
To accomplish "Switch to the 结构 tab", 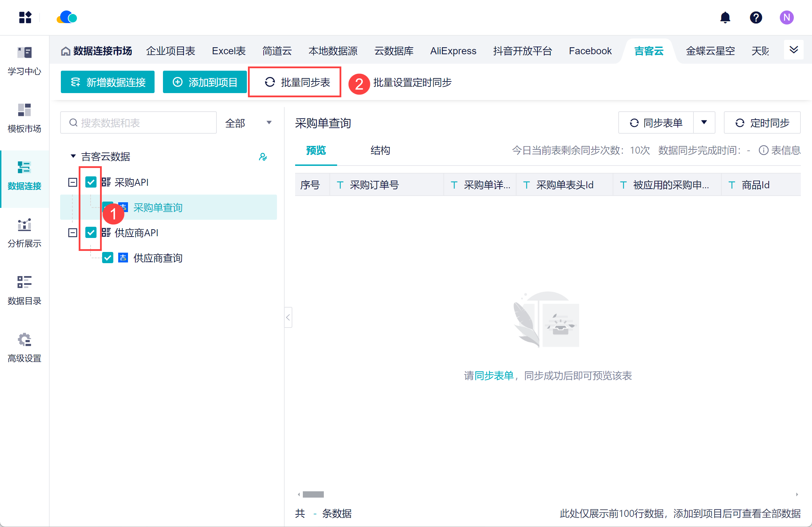I will point(380,150).
